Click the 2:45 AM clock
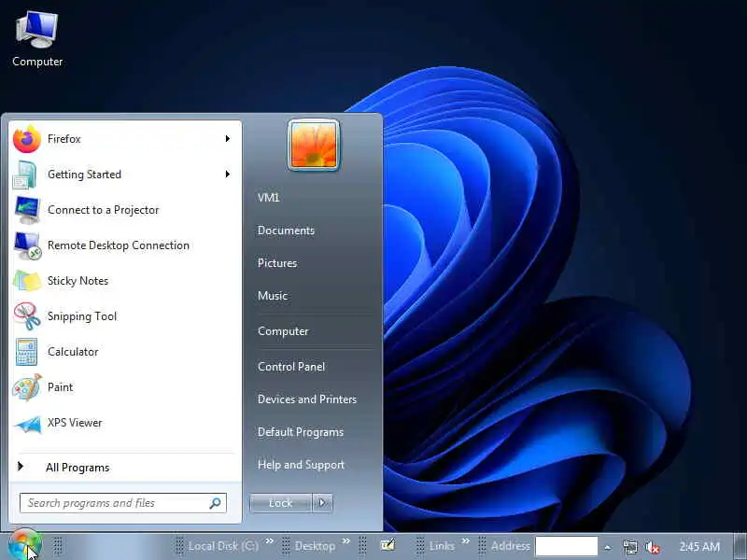Viewport: 747px width, 560px height. point(699,547)
